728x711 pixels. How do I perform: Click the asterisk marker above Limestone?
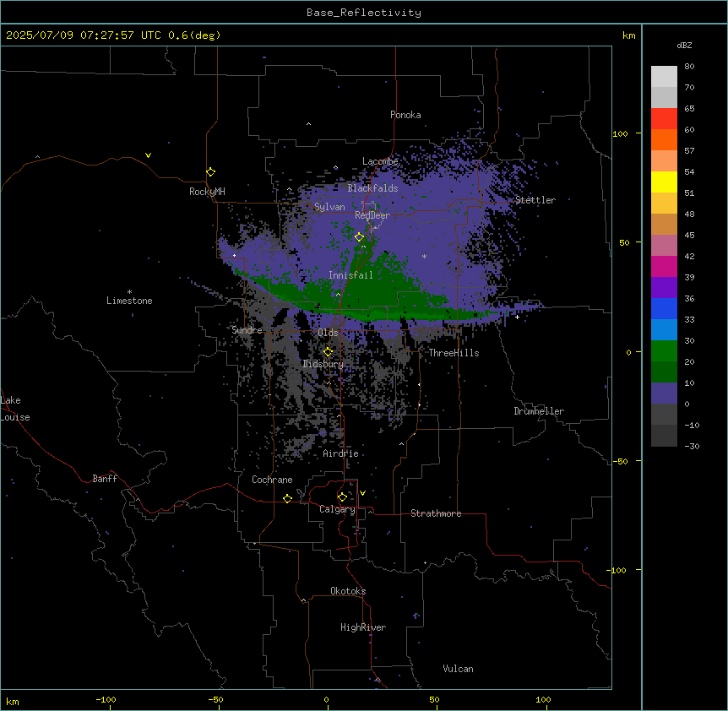pyautogui.click(x=129, y=292)
